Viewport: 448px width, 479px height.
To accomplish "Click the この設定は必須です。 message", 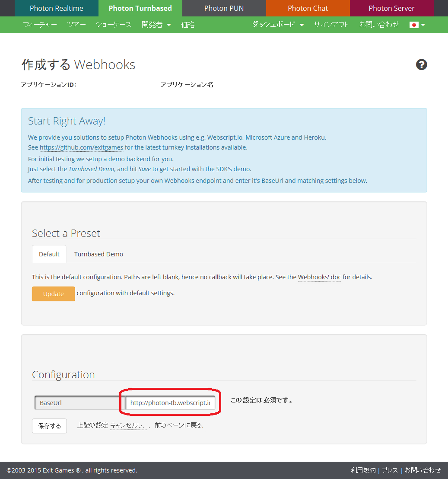I will [262, 400].
